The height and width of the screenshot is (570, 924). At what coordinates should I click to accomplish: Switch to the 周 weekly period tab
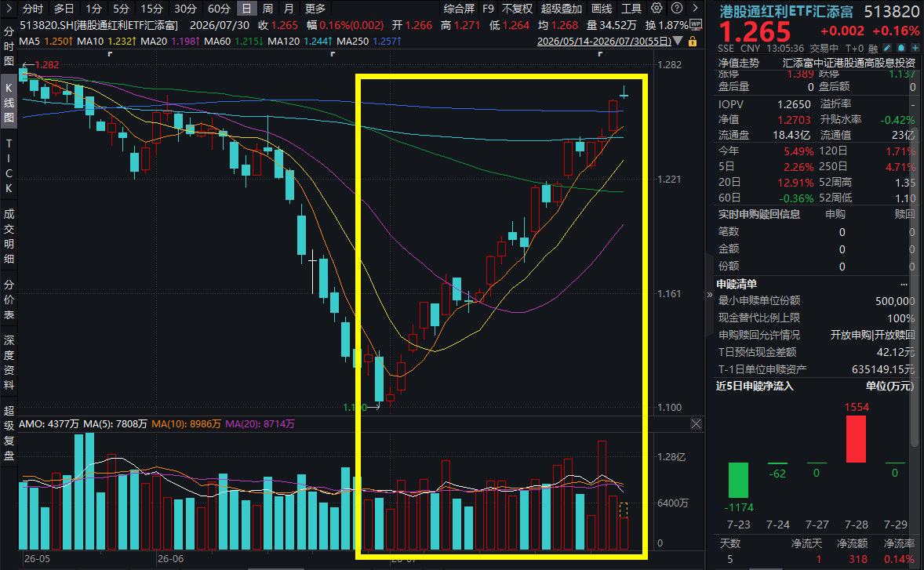pyautogui.click(x=267, y=9)
